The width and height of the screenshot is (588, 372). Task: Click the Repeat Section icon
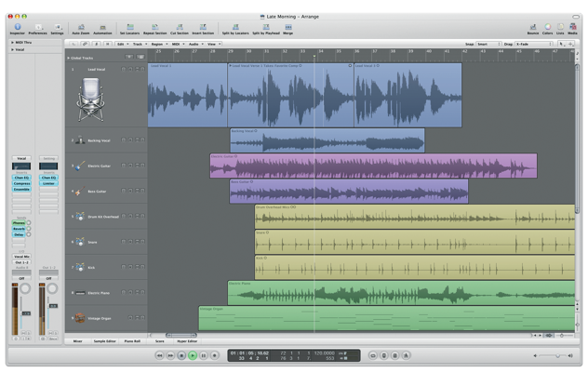point(154,27)
